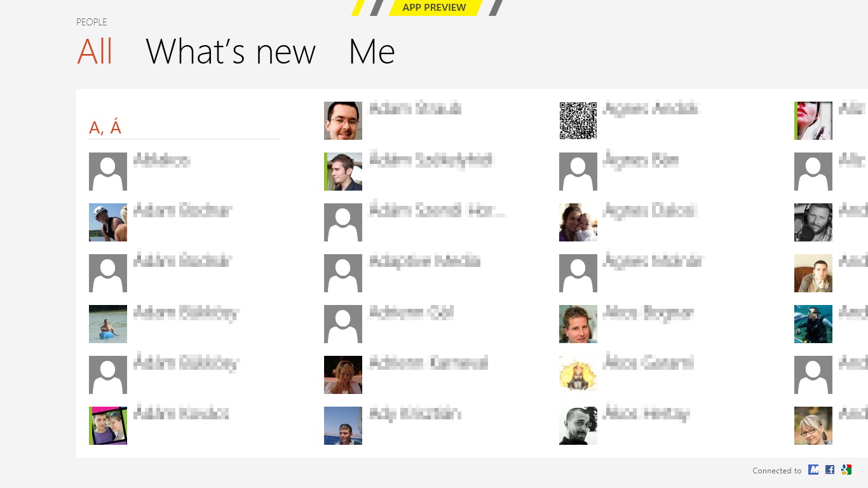Click tilted couple photo with pink-green frame
This screenshot has height=488, width=868.
(x=108, y=426)
